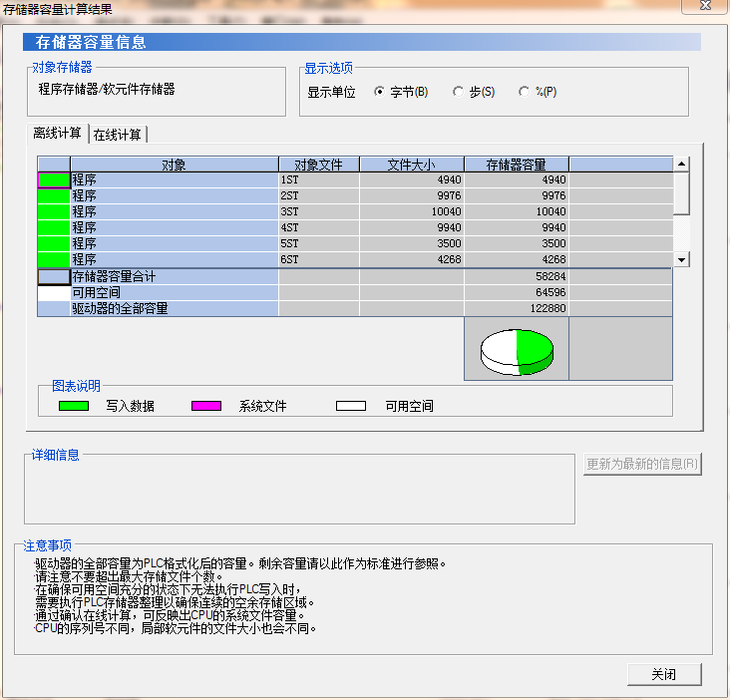Click the green swatch of the 1ST row
730x700 pixels.
point(54,179)
